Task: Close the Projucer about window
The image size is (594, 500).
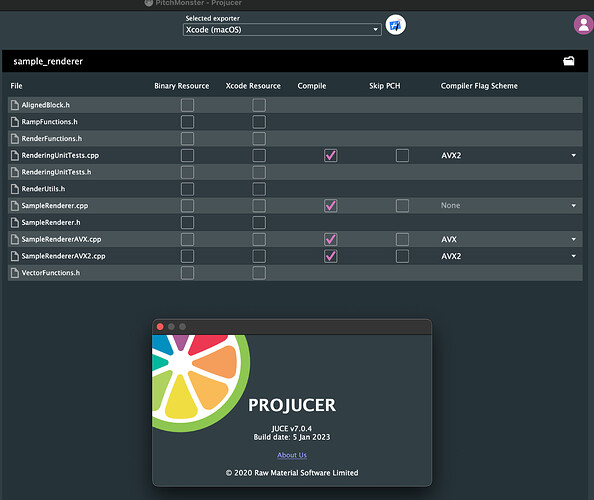Action: (160, 327)
